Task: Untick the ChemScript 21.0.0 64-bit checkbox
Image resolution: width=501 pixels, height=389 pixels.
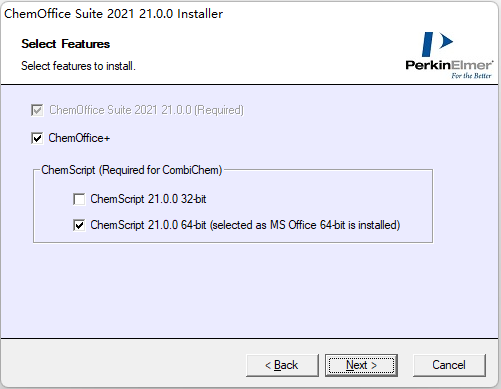Action: click(x=79, y=225)
